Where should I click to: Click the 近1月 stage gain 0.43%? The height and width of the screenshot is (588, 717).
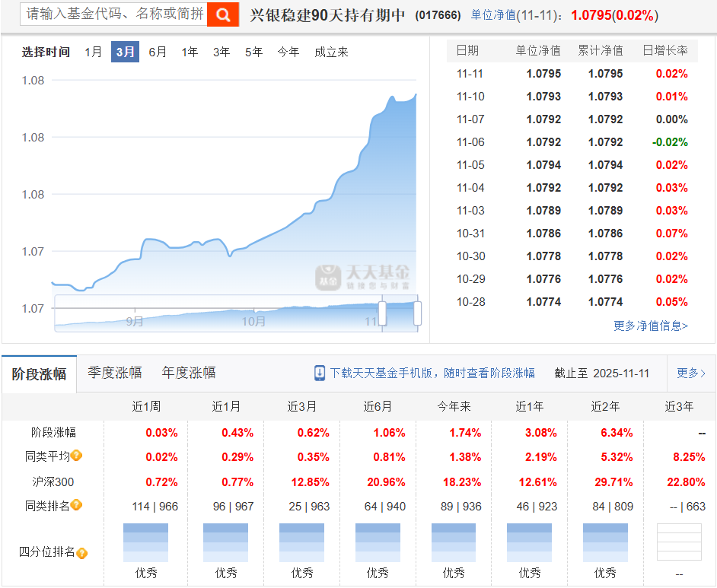237,433
